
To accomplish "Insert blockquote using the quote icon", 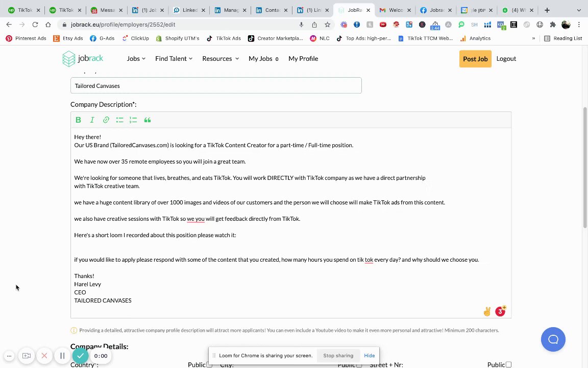I will pos(148,120).
